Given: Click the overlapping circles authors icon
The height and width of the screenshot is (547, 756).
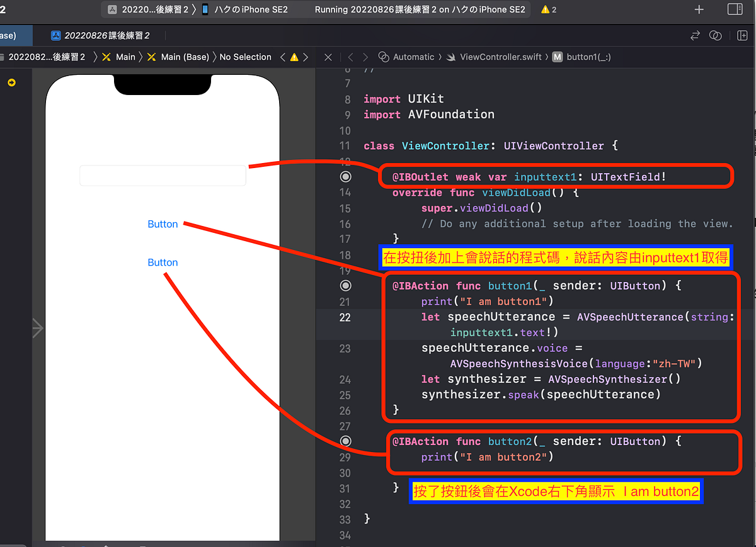Looking at the screenshot, I should point(716,36).
